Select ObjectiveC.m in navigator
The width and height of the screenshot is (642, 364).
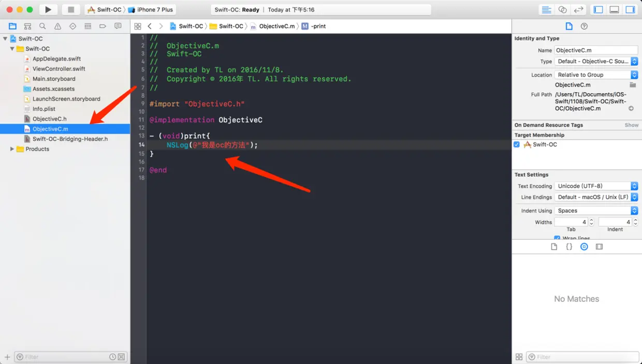(x=65, y=129)
